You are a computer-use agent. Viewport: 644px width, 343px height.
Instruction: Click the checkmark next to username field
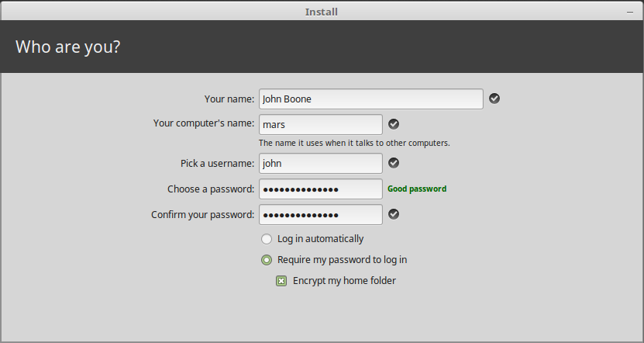click(394, 163)
